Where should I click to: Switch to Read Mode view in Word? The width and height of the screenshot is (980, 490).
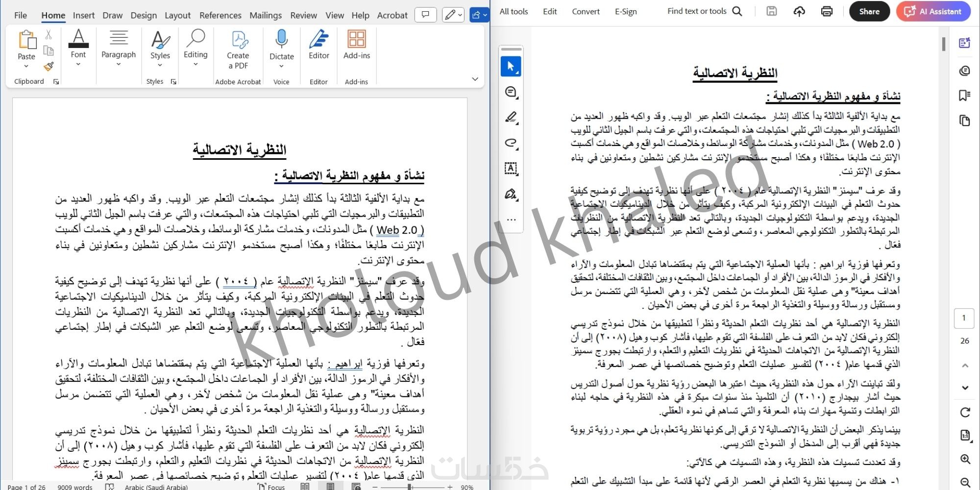click(305, 487)
